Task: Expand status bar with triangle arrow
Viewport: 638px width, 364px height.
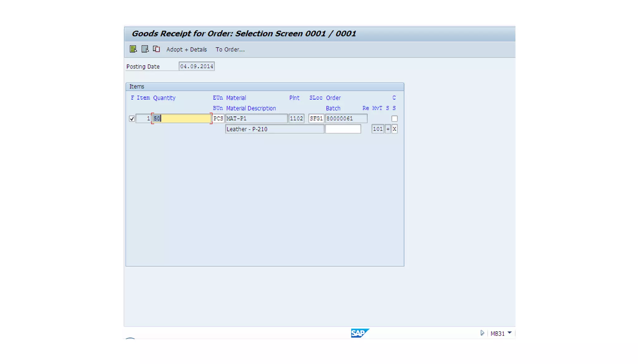Action: coord(482,333)
